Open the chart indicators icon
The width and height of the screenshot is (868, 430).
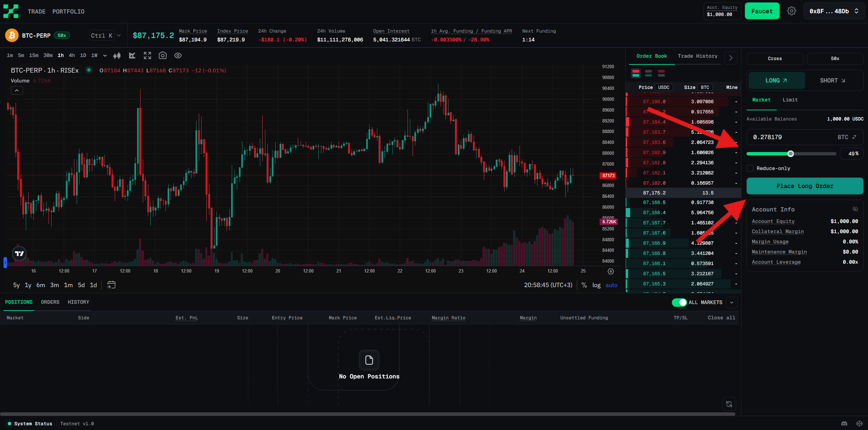click(x=132, y=56)
